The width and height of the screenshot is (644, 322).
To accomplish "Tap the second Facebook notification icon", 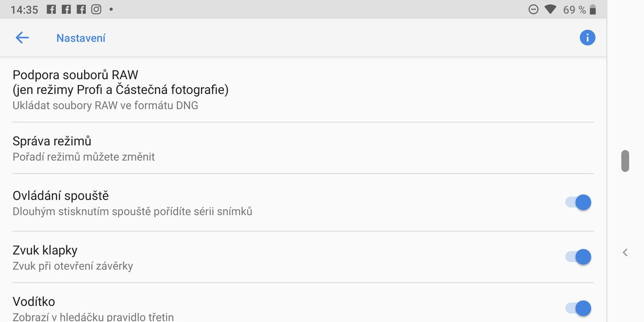I will coord(66,9).
